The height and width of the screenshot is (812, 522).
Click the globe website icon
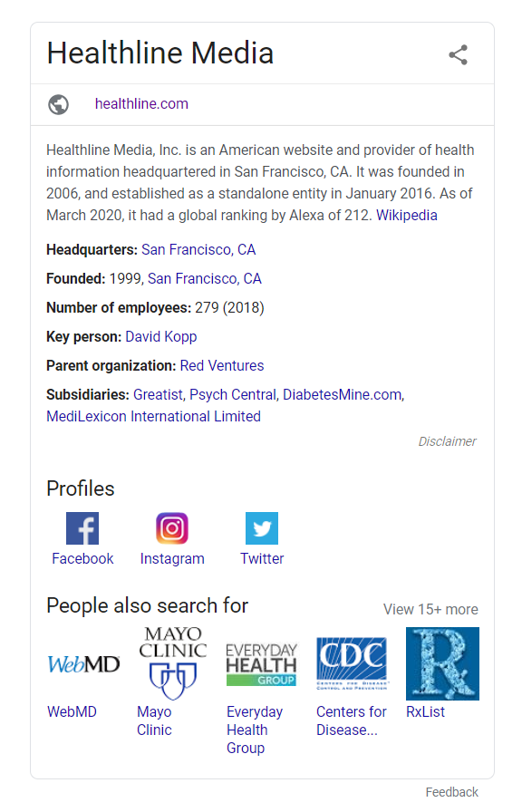coord(59,104)
